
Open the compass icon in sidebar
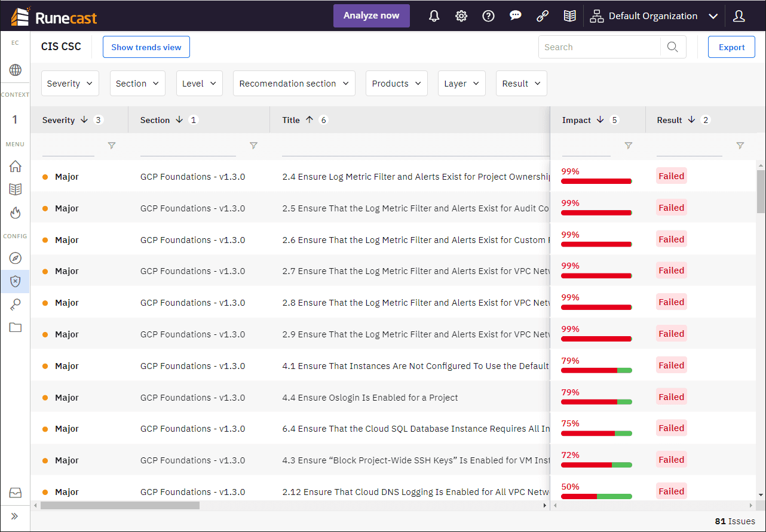click(16, 258)
